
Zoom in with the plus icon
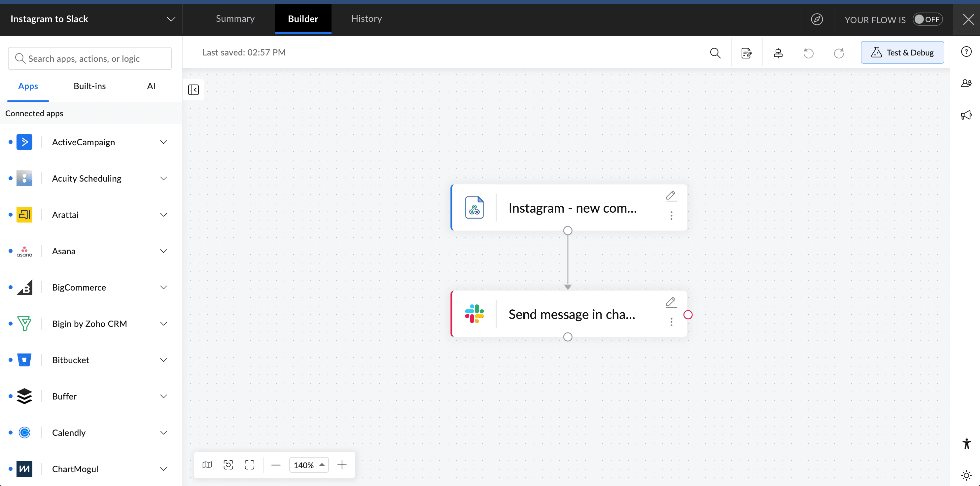click(342, 465)
